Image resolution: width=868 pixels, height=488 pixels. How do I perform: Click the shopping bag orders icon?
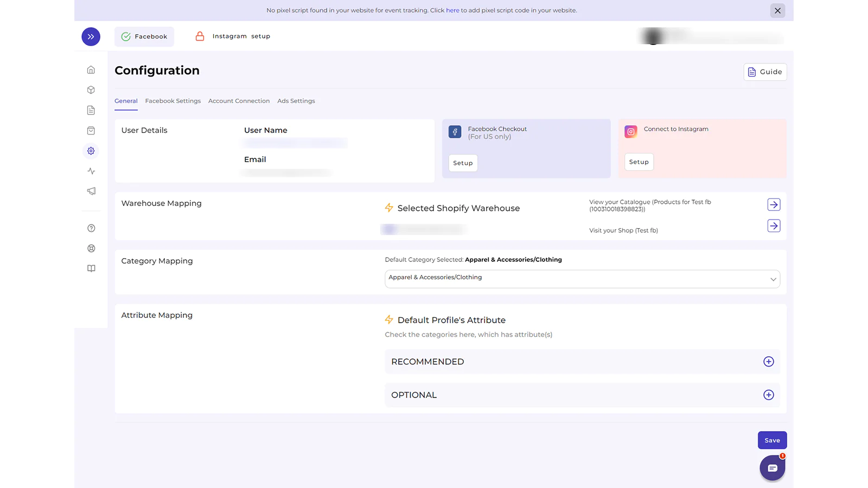click(x=91, y=131)
